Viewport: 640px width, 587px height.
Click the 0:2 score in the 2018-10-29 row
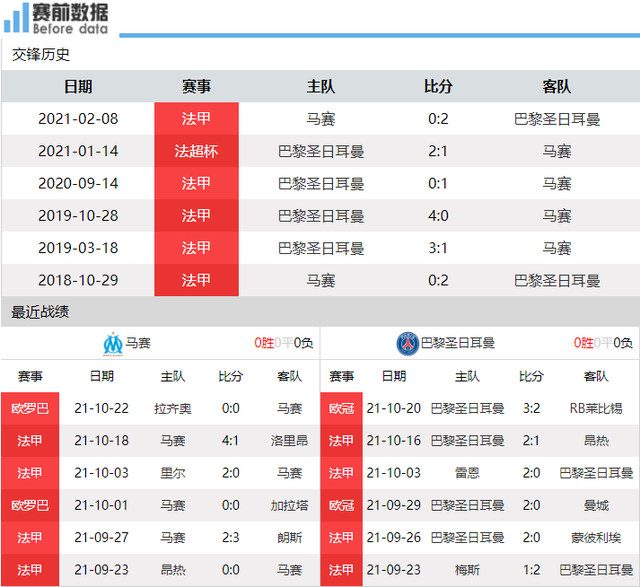point(438,280)
